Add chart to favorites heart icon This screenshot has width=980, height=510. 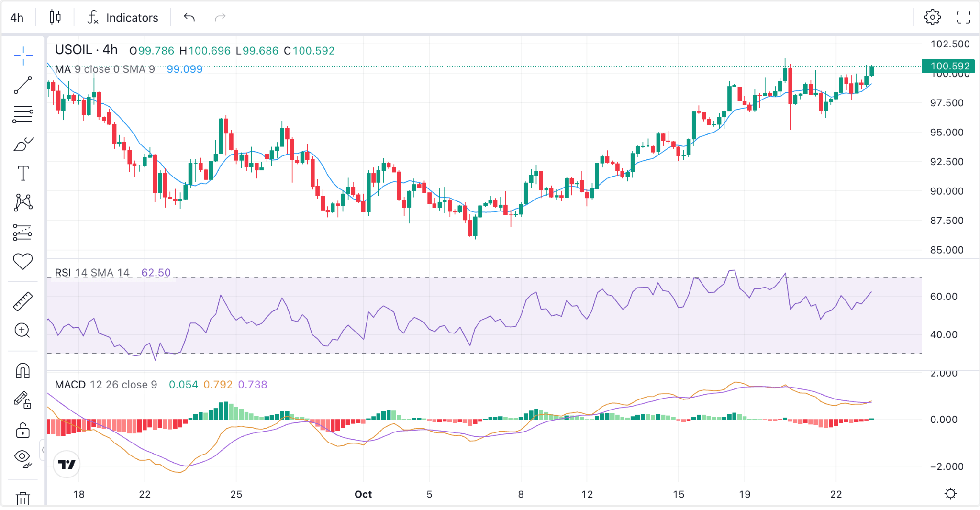pos(22,261)
